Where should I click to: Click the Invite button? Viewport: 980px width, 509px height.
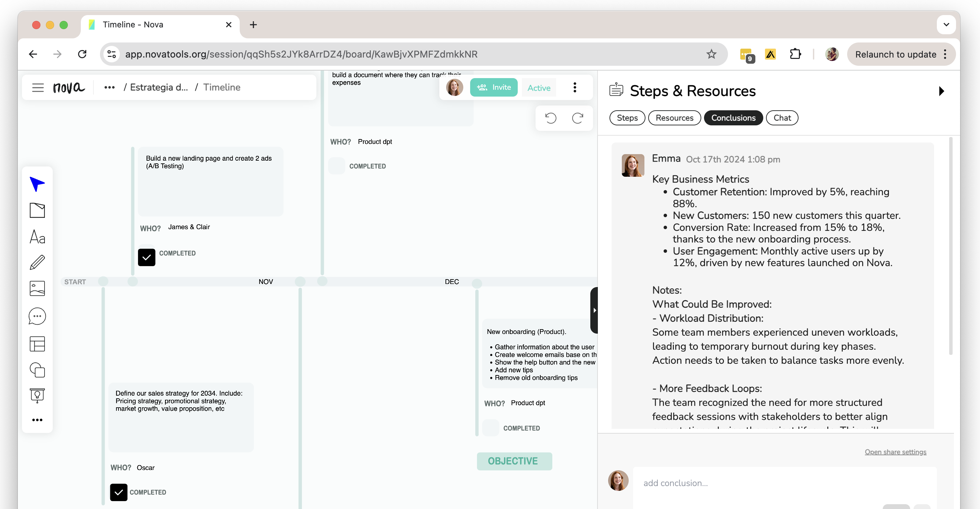click(493, 87)
